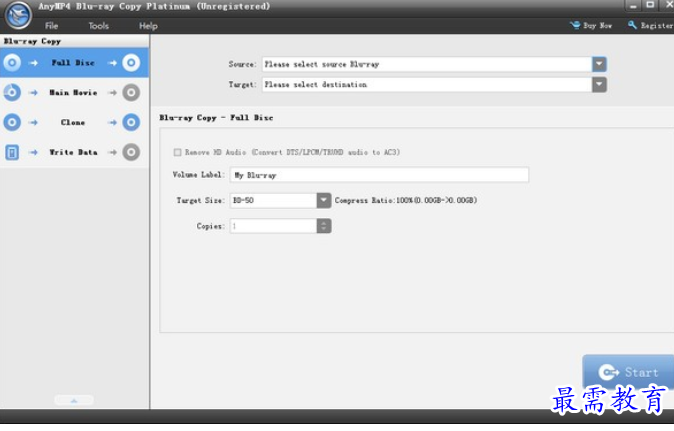The height and width of the screenshot is (431, 674).
Task: Expand the Target destination dropdown arrow
Action: pyautogui.click(x=599, y=85)
